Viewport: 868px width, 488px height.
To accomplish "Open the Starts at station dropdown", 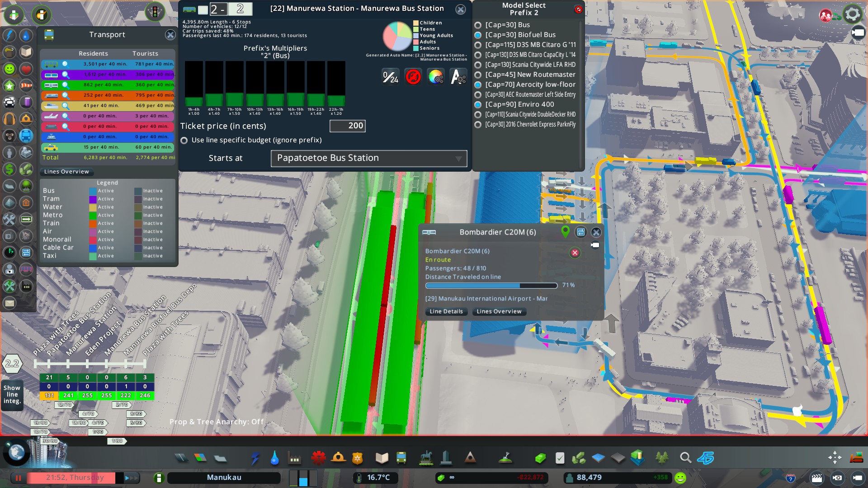I will pos(368,158).
